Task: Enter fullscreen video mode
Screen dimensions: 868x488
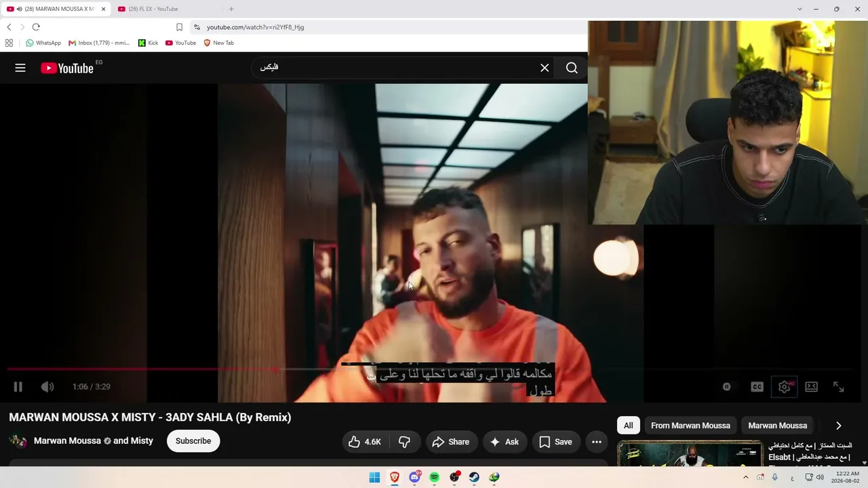Action: [838, 386]
